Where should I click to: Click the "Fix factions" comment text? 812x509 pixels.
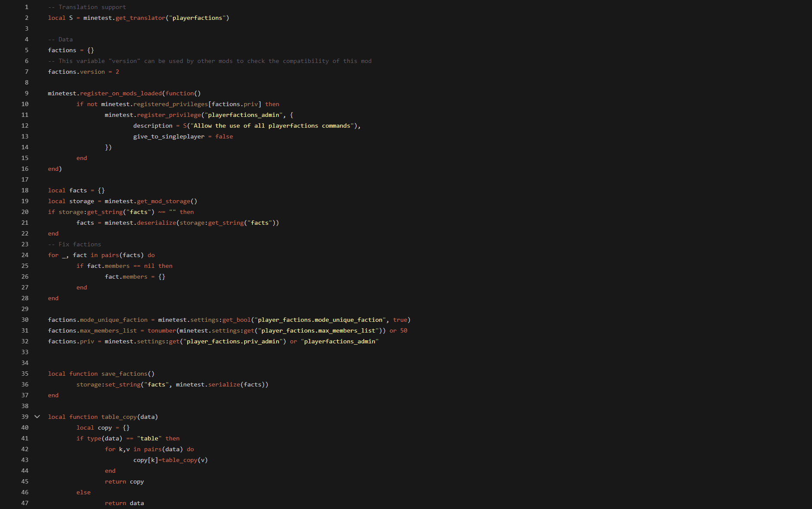(x=79, y=244)
